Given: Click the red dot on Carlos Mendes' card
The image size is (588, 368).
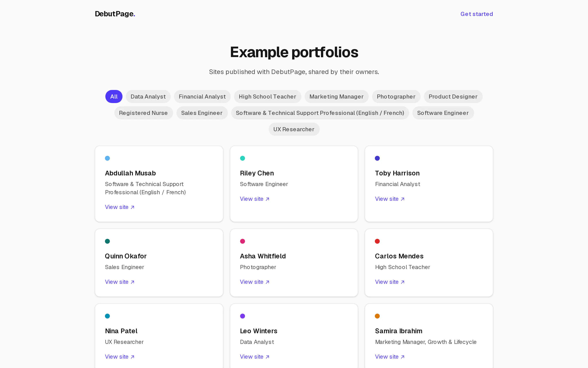Looking at the screenshot, I should click(x=377, y=241).
